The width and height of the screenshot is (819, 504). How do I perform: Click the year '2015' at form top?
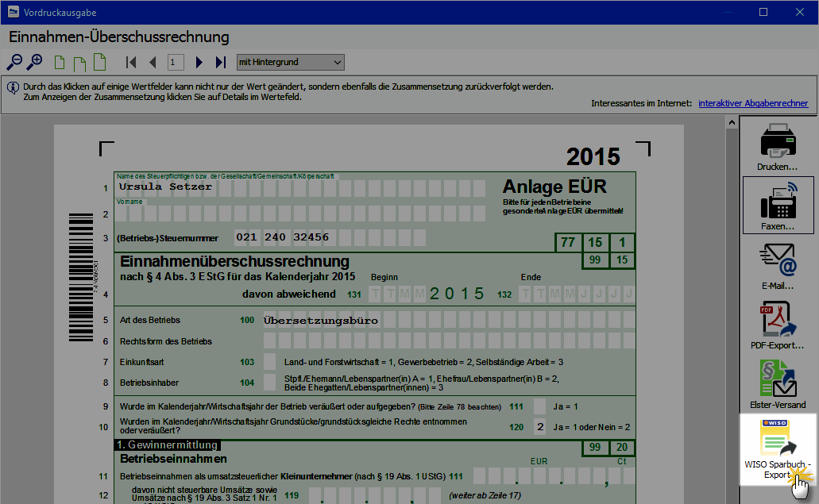click(x=593, y=156)
